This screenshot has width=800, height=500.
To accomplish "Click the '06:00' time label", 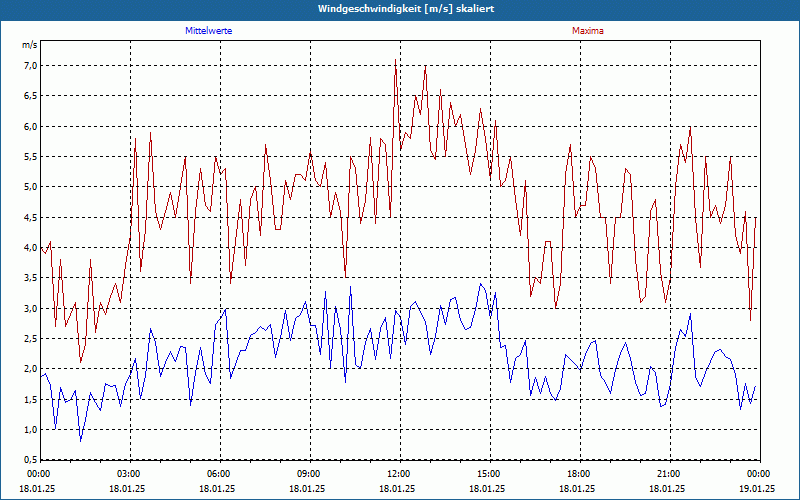I will point(220,474).
